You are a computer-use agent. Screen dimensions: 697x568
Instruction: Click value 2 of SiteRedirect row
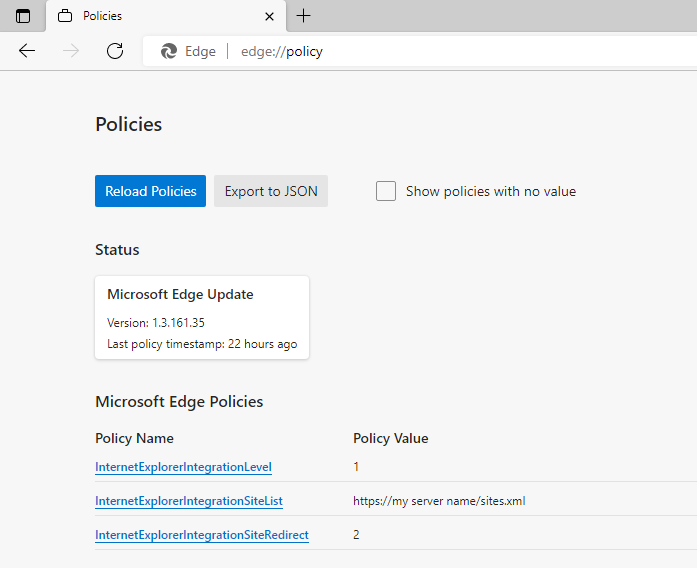click(x=356, y=535)
